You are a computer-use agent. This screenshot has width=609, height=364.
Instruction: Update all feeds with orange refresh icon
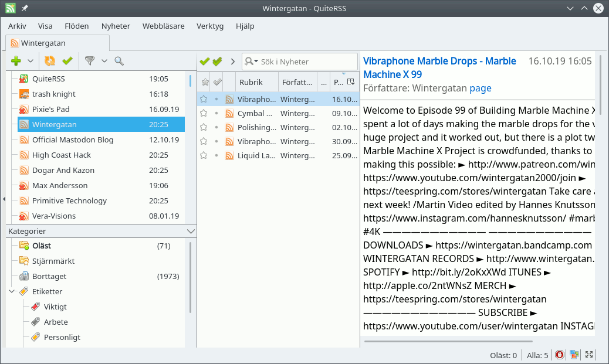[x=50, y=61]
